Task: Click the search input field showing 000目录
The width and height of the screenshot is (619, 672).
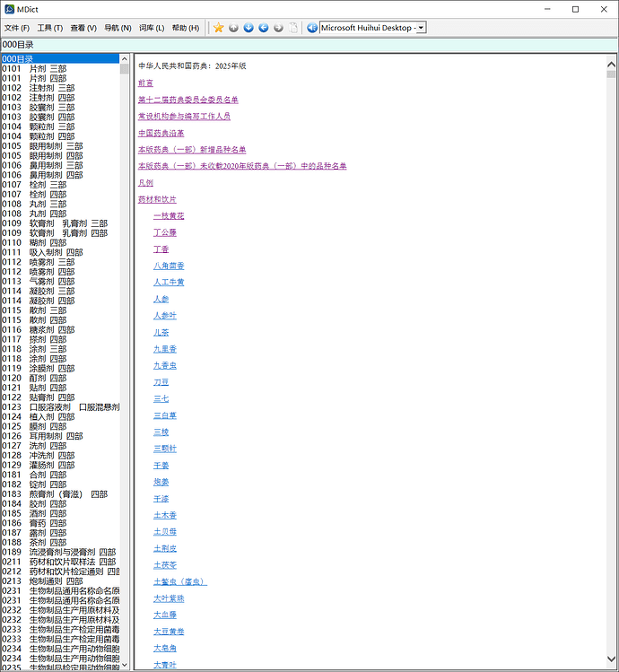Action: coord(309,45)
